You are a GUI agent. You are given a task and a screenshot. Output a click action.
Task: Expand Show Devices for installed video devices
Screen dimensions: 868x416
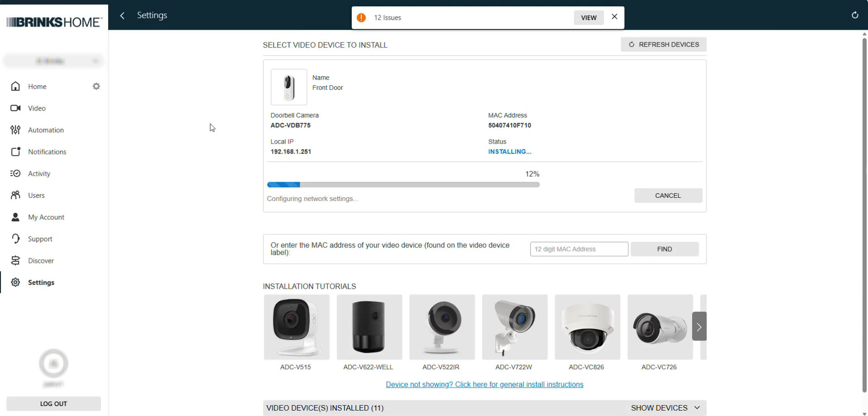(665, 408)
